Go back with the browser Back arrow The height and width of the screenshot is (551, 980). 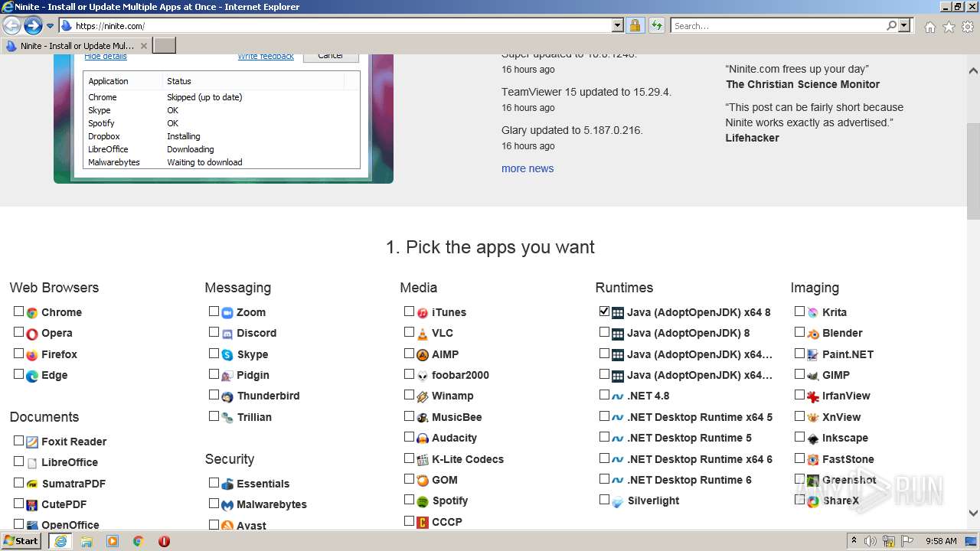point(11,25)
